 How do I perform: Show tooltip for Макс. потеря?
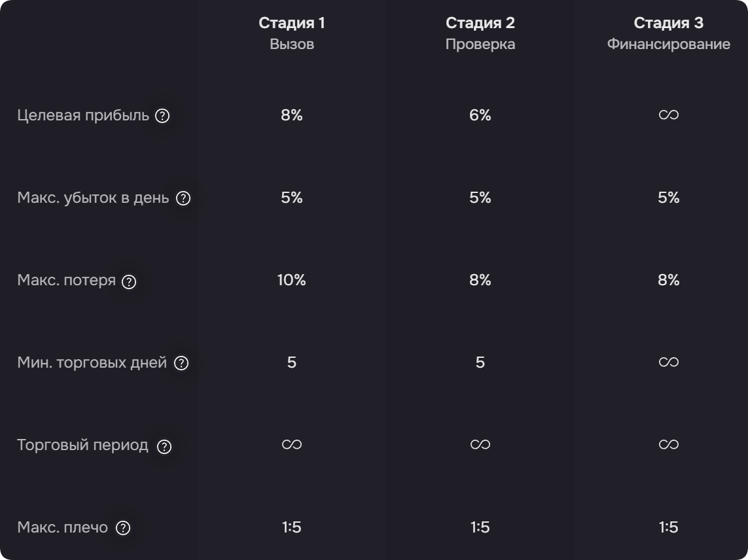(129, 282)
